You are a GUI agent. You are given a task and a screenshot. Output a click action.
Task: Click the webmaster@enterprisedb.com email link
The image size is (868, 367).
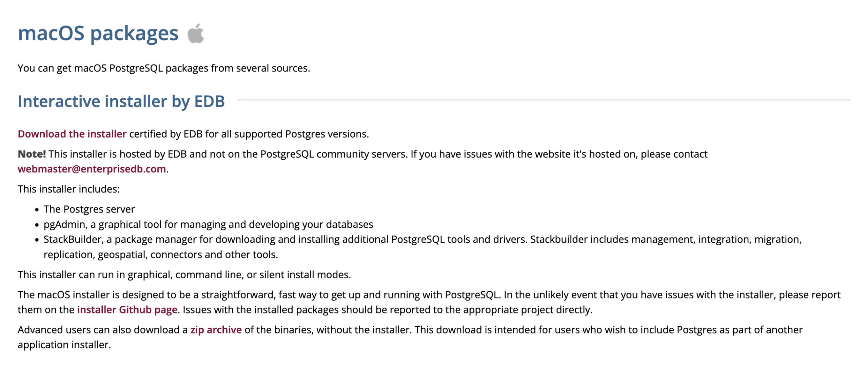pyautogui.click(x=92, y=169)
